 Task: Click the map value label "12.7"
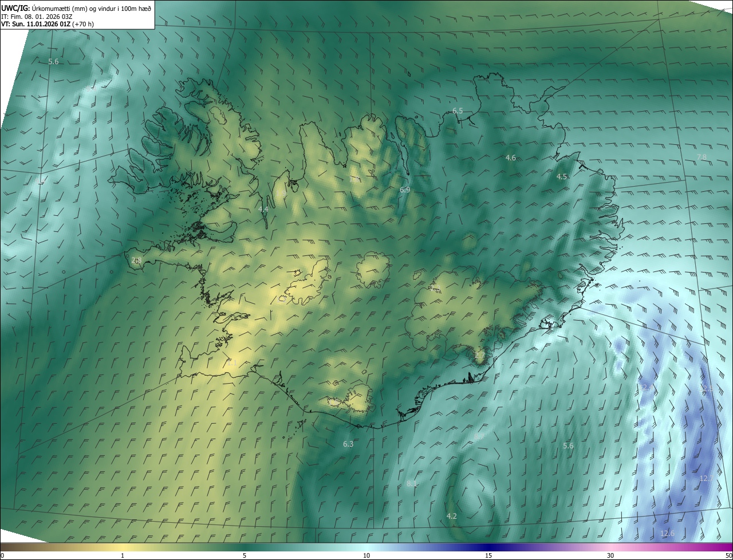706,478
